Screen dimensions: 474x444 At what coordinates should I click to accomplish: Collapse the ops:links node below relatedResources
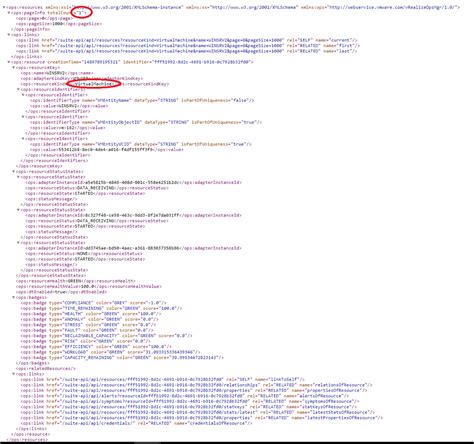[13, 374]
